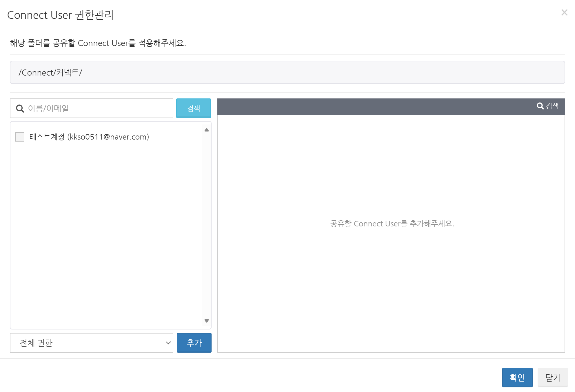The image size is (575, 392).
Task: Click the dialog title Connect User 권한관리
Action: tap(60, 15)
